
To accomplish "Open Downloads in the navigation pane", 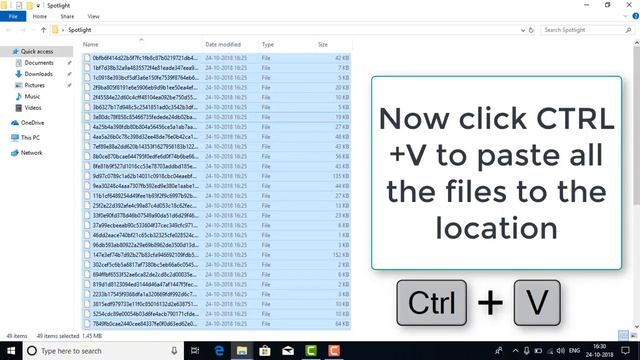I will coord(38,74).
